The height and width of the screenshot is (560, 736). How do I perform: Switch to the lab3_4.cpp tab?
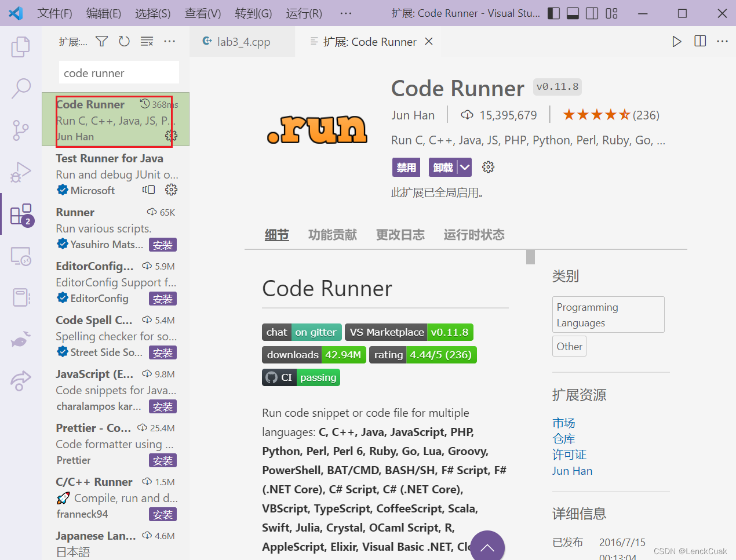point(242,41)
